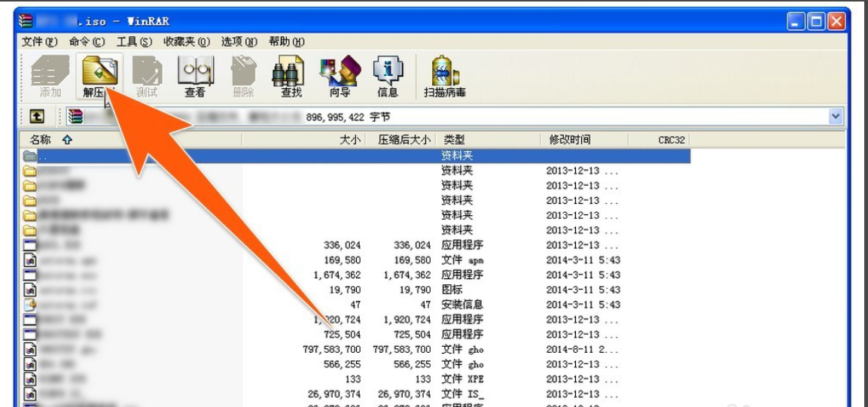Open the 查找 (Find) binoculars tool
Image resolution: width=868 pixels, height=407 pixels.
point(291,77)
